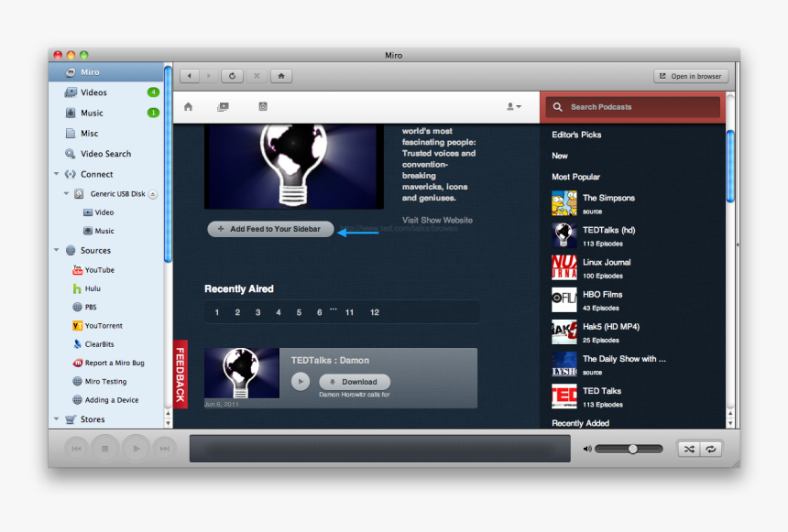Open the user account dropdown near search
The height and width of the screenshot is (532, 788).
click(x=515, y=107)
